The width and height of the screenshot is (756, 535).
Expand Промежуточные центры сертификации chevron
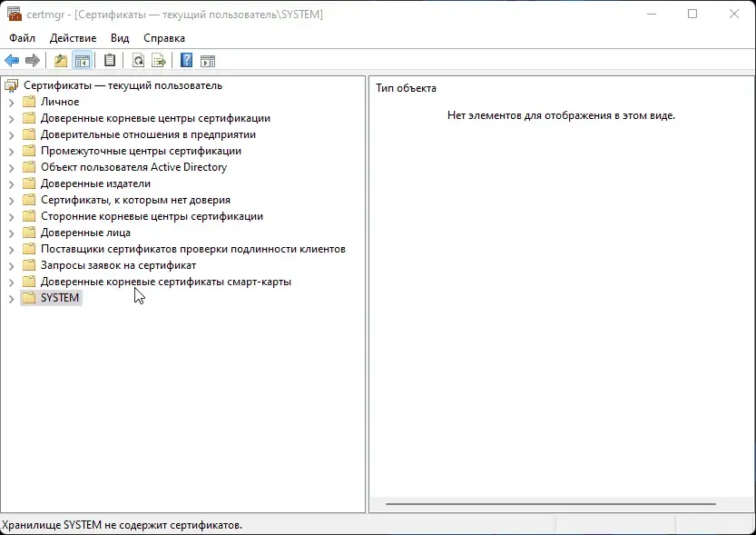pyautogui.click(x=11, y=152)
